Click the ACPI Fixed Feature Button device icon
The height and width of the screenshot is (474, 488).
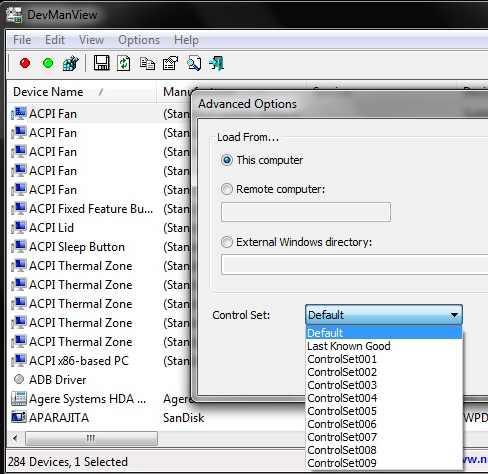[19, 208]
